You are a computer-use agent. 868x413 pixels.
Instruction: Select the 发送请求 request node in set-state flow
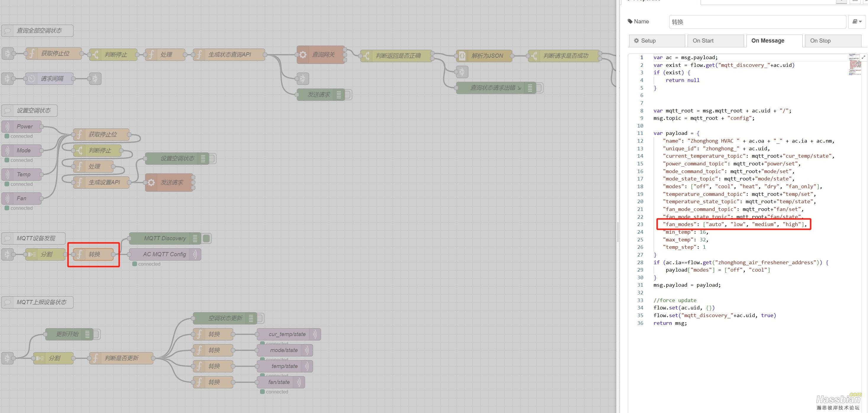(x=169, y=183)
